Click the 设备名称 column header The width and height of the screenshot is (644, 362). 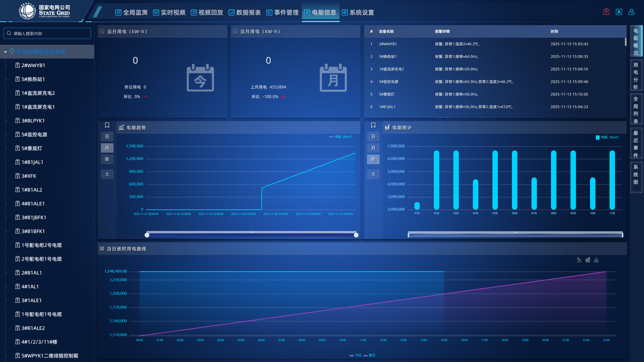tap(386, 31)
